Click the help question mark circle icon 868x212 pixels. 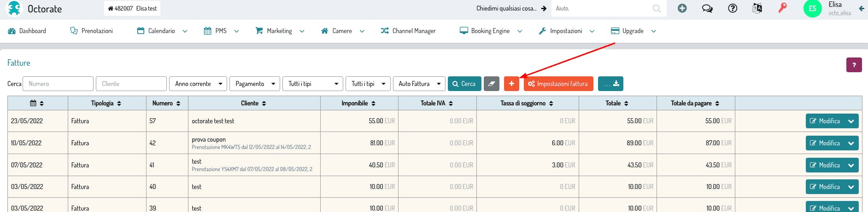click(x=733, y=8)
